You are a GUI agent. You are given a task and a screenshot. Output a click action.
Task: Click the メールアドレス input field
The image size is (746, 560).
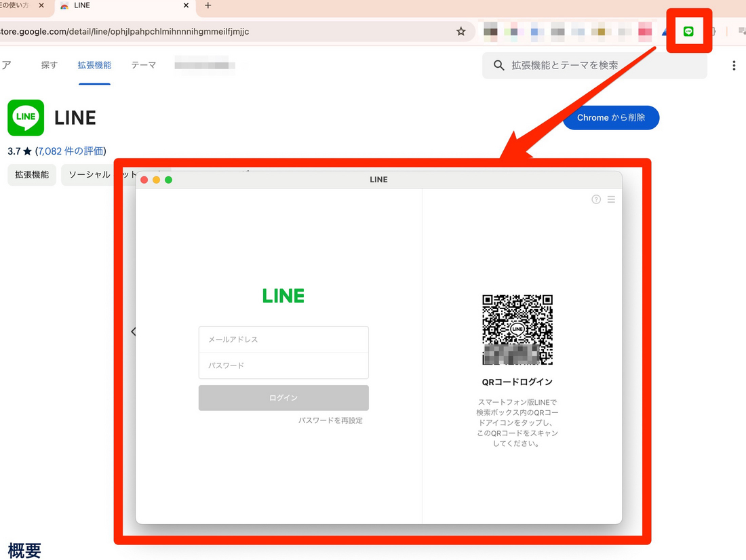pos(283,339)
